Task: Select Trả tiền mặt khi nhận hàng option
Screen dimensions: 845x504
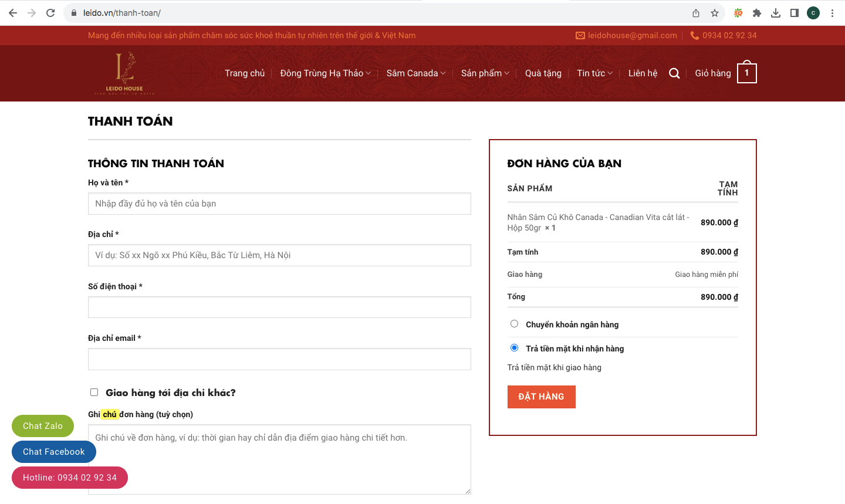Action: 514,348
